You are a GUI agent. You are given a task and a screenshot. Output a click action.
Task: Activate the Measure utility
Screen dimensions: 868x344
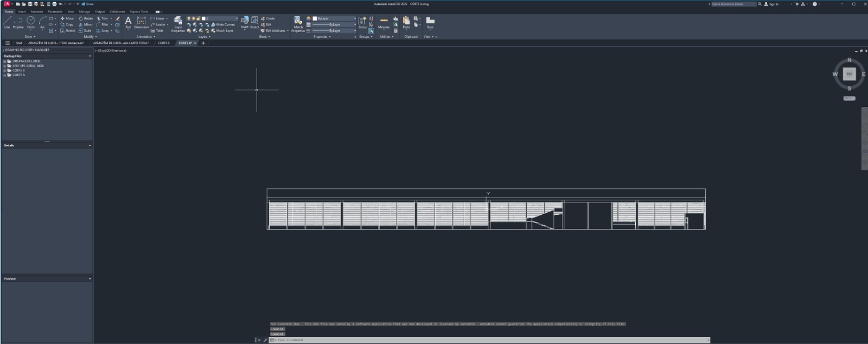[x=384, y=22]
